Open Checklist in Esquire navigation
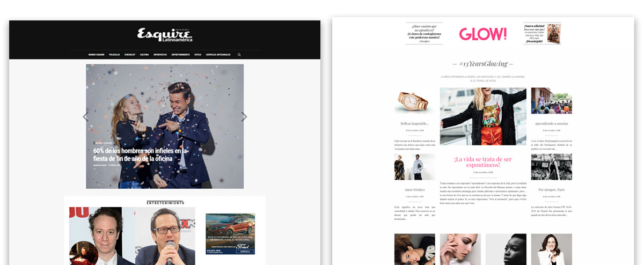 click(x=129, y=55)
